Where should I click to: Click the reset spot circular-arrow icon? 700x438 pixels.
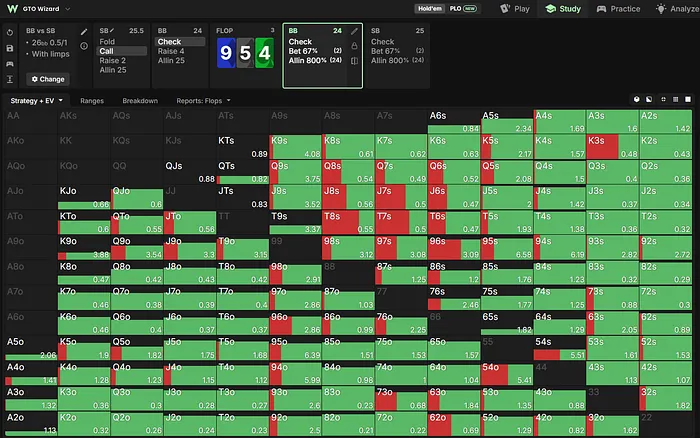tap(10, 33)
